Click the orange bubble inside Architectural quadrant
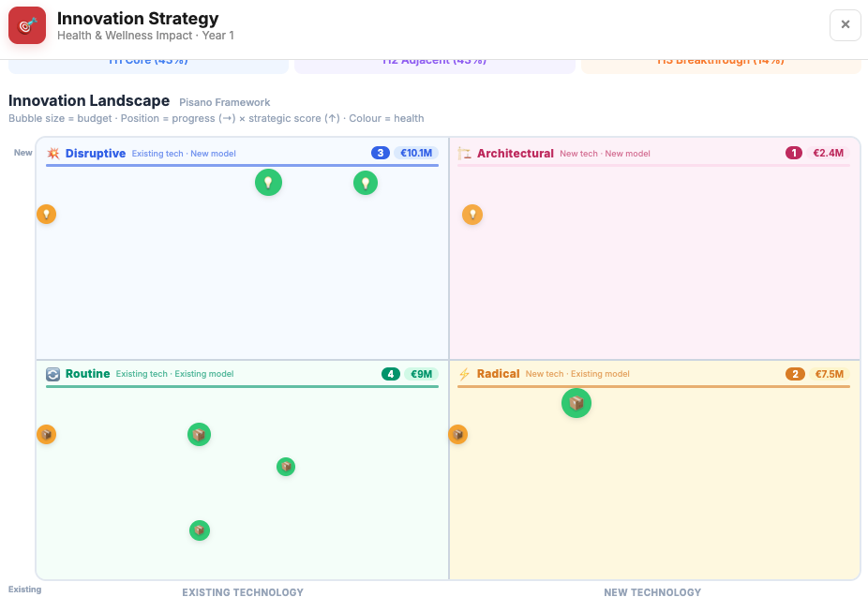Screen dimensions: 868x612 (472, 214)
